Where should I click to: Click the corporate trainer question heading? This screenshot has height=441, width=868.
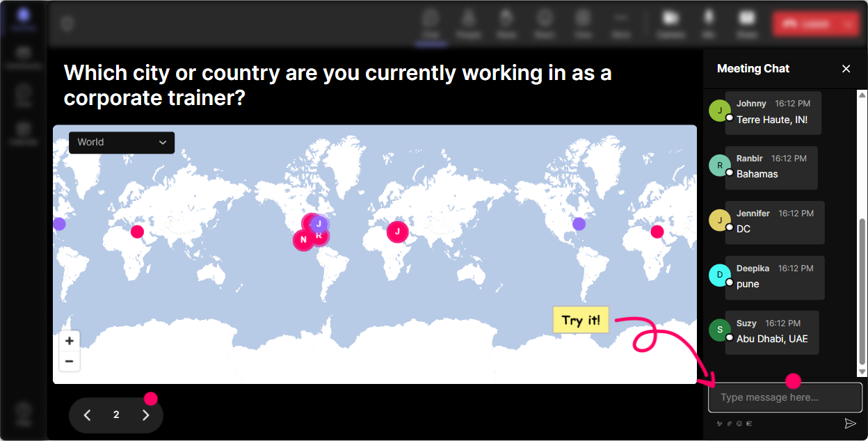coord(337,85)
